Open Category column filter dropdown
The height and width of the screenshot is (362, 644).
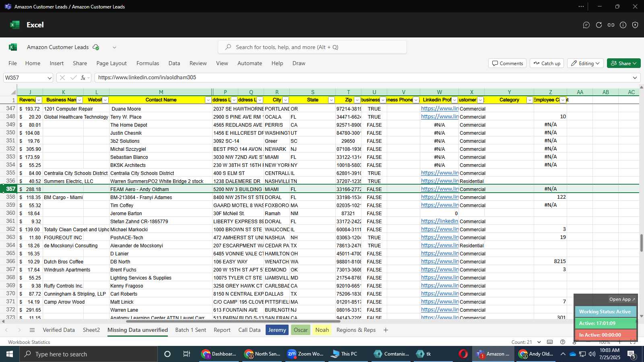(530, 100)
